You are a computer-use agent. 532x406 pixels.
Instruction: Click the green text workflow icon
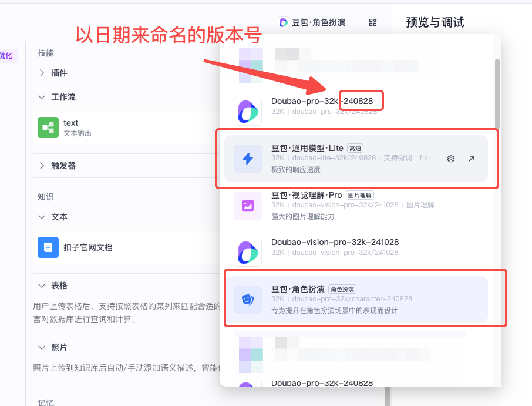(48, 127)
